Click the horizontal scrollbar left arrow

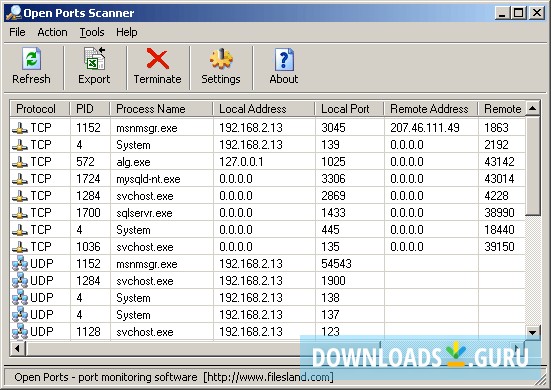pos(18,349)
